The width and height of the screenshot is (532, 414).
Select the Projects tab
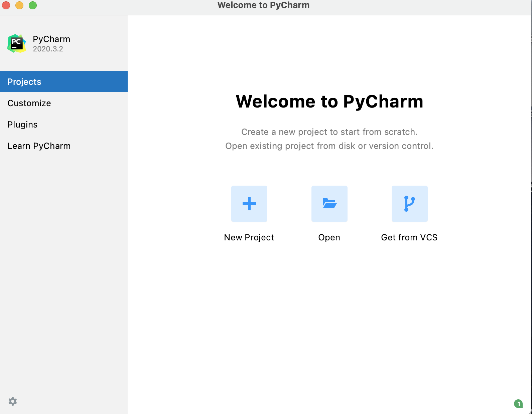64,81
